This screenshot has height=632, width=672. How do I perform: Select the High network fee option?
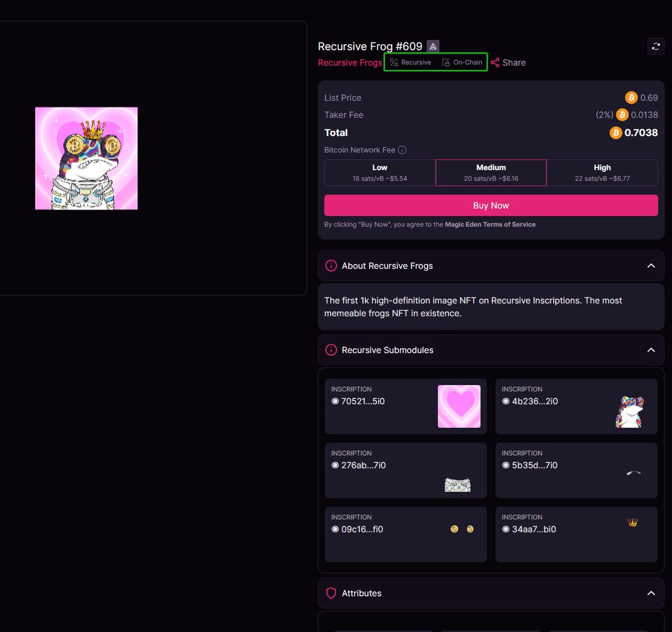602,173
